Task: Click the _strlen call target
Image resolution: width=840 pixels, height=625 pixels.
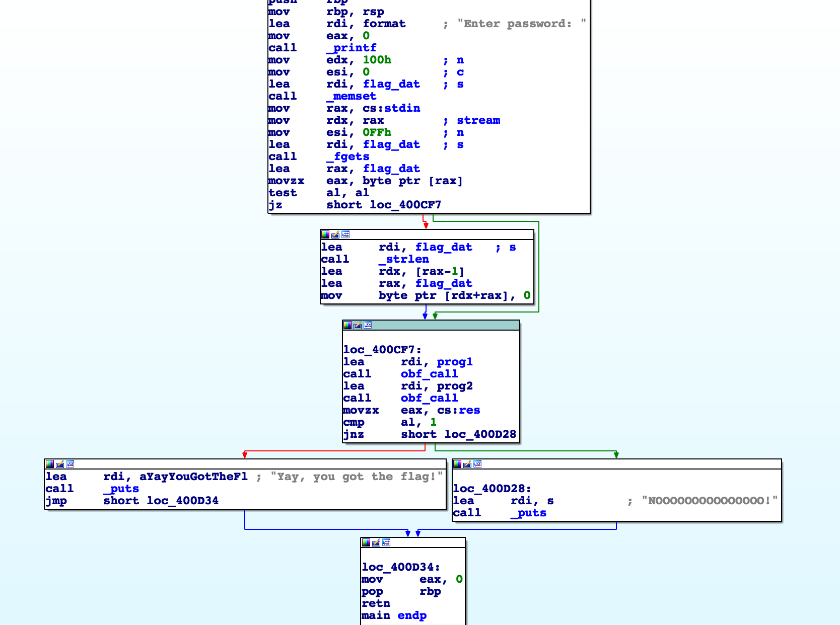Action: pyautogui.click(x=403, y=259)
